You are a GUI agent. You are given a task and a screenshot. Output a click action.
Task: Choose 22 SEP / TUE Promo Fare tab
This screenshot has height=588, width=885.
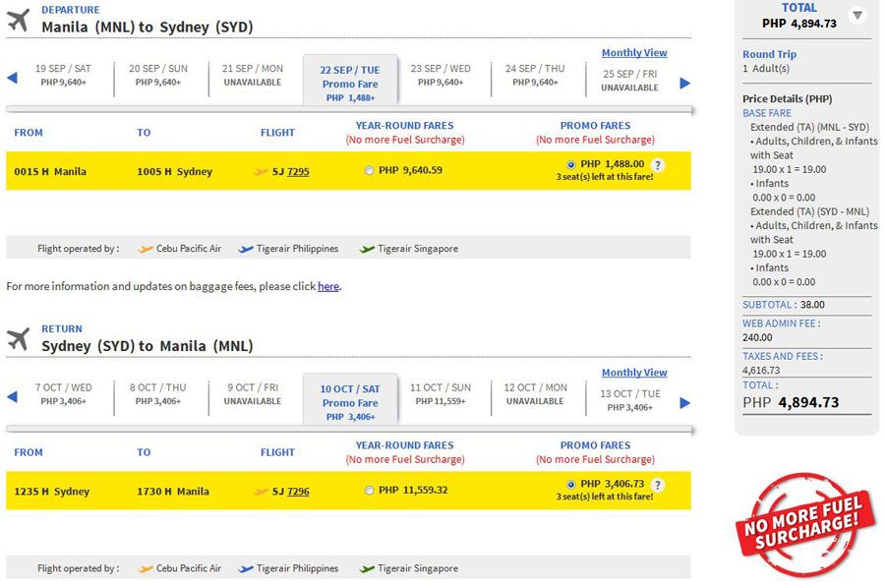(350, 82)
